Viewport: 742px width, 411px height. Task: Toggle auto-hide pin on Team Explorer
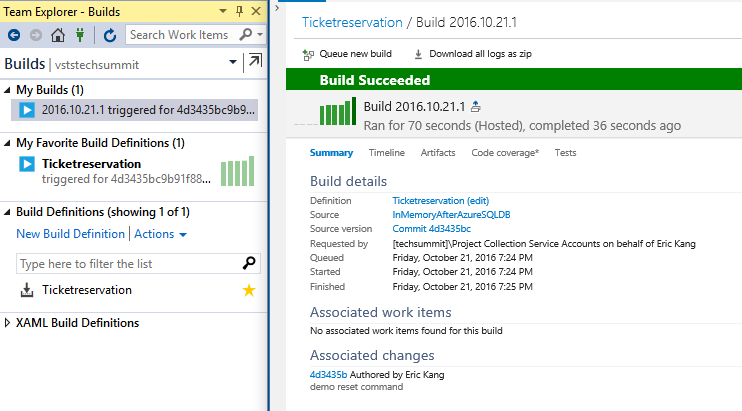[239, 10]
